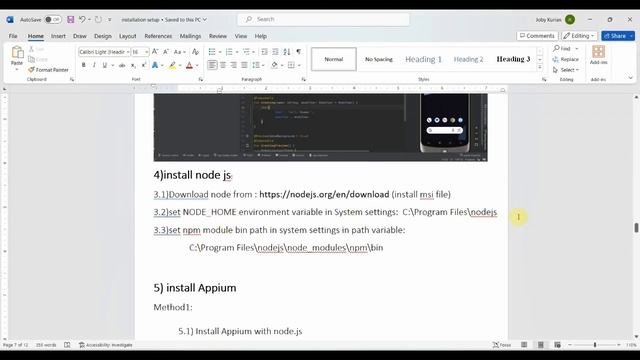The height and width of the screenshot is (360, 640).
Task: Click the Replace tool
Action: 566,59
